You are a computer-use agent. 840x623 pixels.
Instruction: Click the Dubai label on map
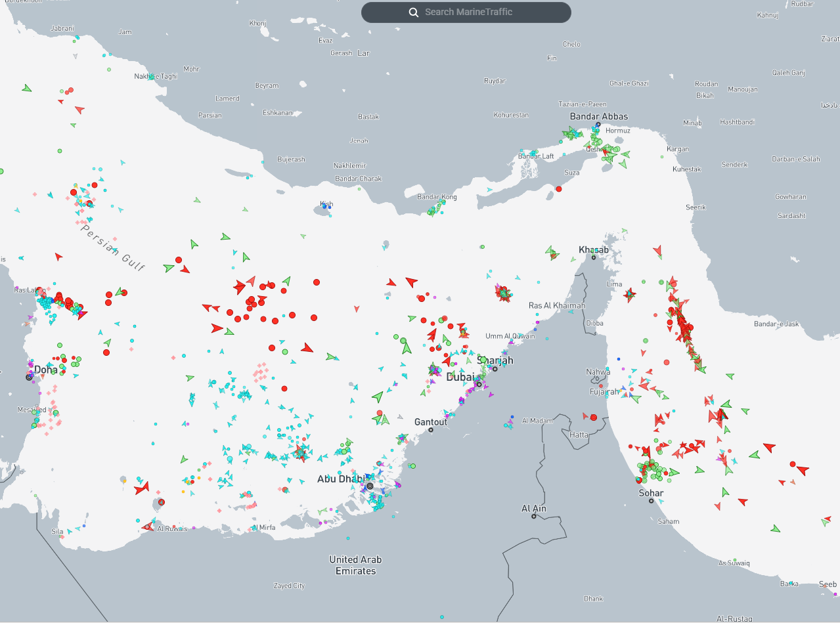[460, 377]
